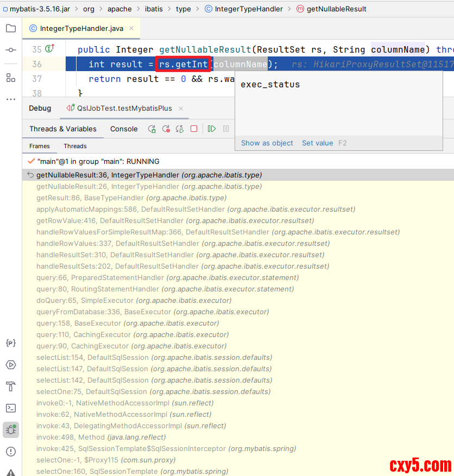Viewport: 454px width, 476px height.
Task: Switch to the Threads tab
Action: 75,146
